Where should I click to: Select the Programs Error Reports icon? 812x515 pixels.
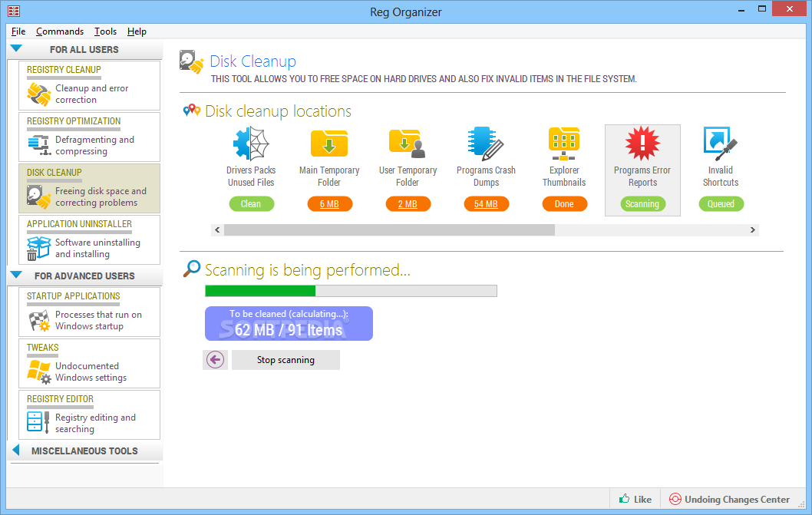(x=642, y=144)
